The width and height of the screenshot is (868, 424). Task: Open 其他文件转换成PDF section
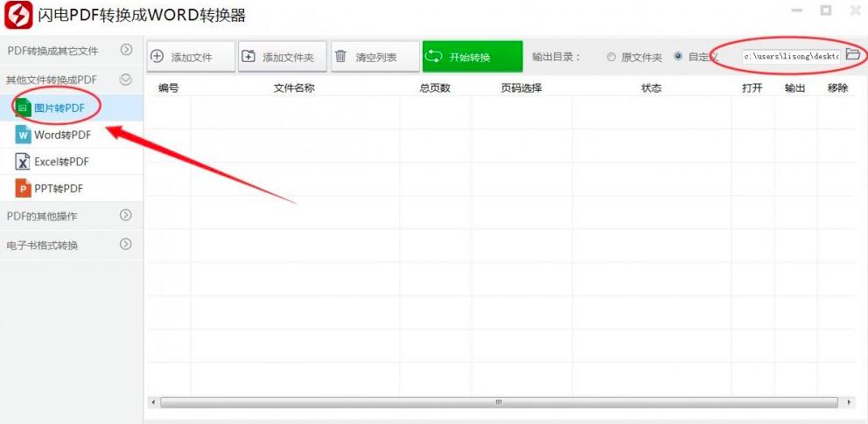click(72, 80)
